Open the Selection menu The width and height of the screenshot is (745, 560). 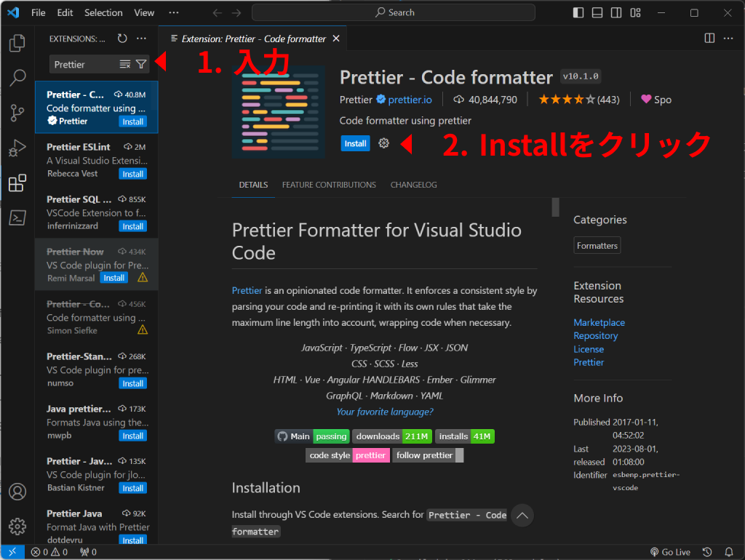point(103,13)
